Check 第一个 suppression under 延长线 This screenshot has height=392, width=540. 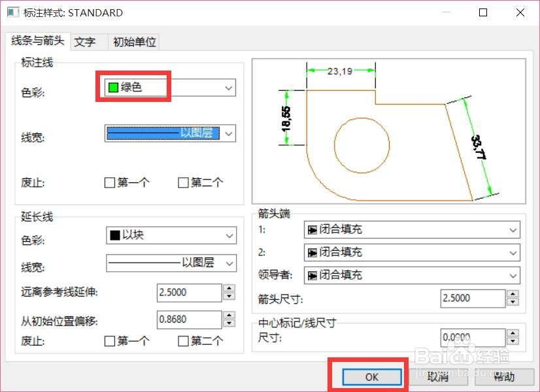click(109, 340)
